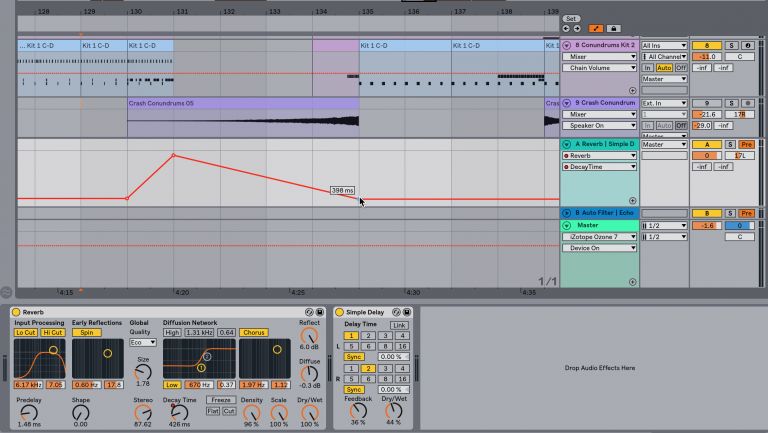768x433 pixels.
Task: Toggle Chorus in Reverb
Action: coord(254,333)
